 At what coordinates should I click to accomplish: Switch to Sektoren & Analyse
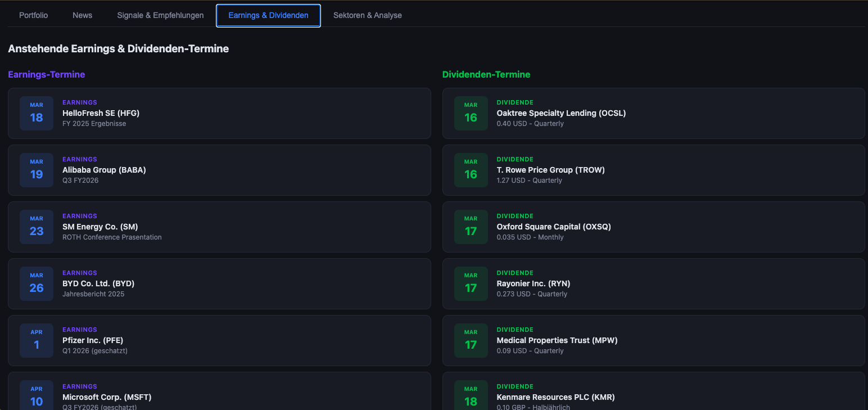pyautogui.click(x=367, y=15)
